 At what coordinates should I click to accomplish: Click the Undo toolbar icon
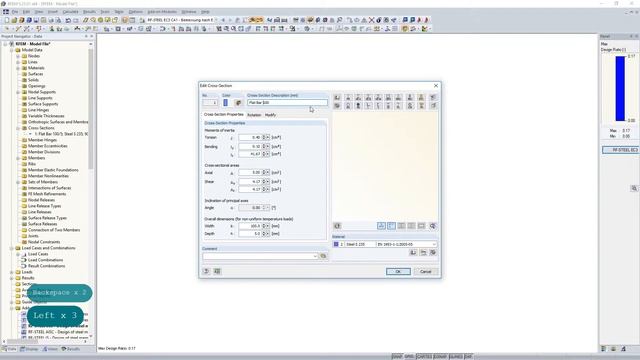(69, 20)
